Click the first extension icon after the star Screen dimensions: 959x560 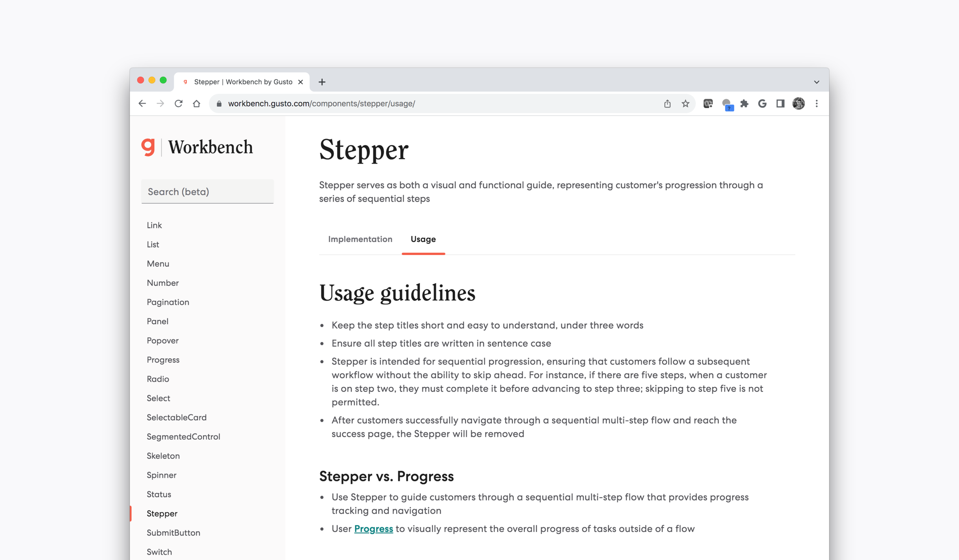pyautogui.click(x=708, y=104)
